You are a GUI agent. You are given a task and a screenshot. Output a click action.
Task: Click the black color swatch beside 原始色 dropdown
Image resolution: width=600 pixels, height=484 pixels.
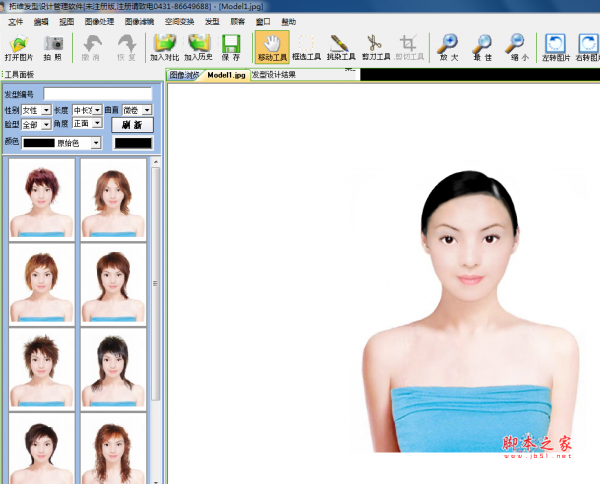click(x=133, y=143)
